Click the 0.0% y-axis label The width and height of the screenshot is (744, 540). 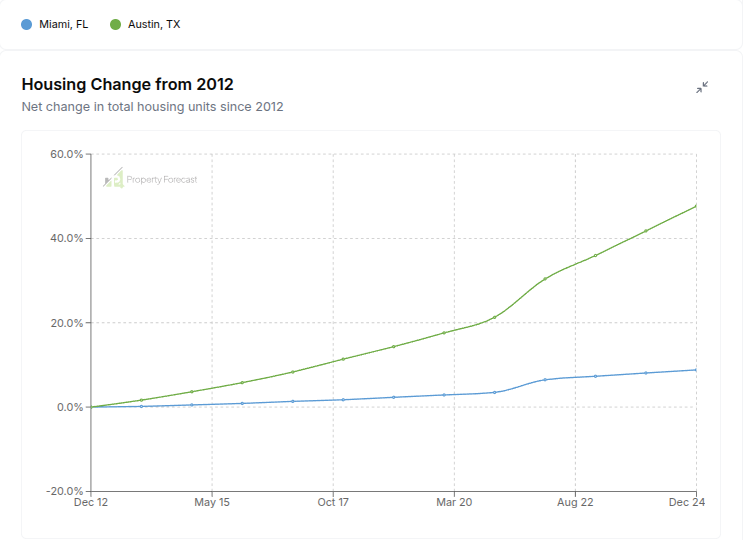pos(70,407)
